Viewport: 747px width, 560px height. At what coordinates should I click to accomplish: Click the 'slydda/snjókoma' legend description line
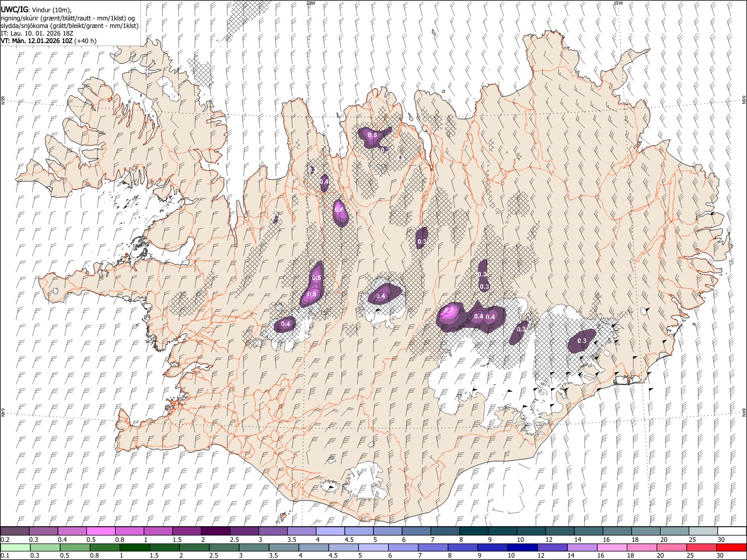pos(69,26)
